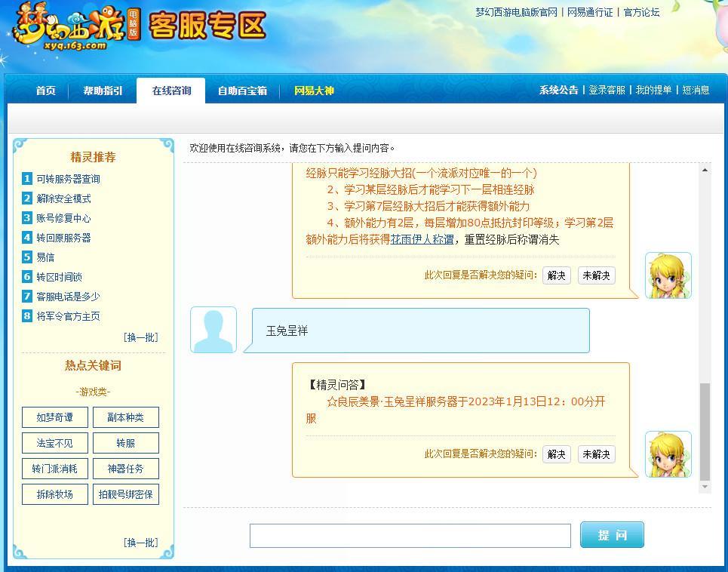Open the 网易大神 tab
The height and width of the screenshot is (572, 728).
tap(314, 91)
